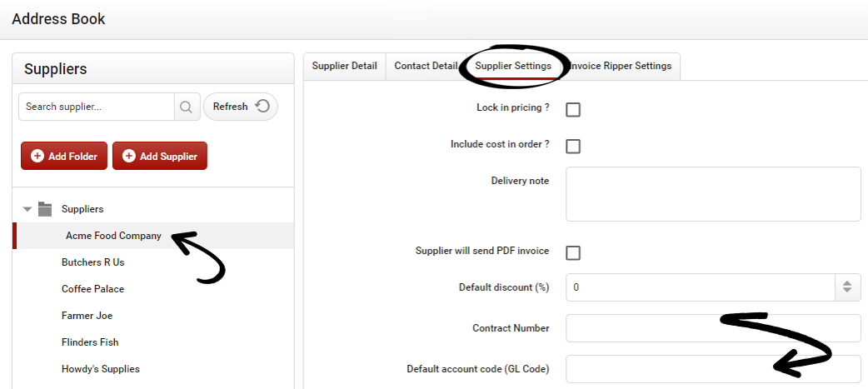The width and height of the screenshot is (868, 389).
Task: Enable the Lock in pricing checkbox
Action: click(573, 109)
